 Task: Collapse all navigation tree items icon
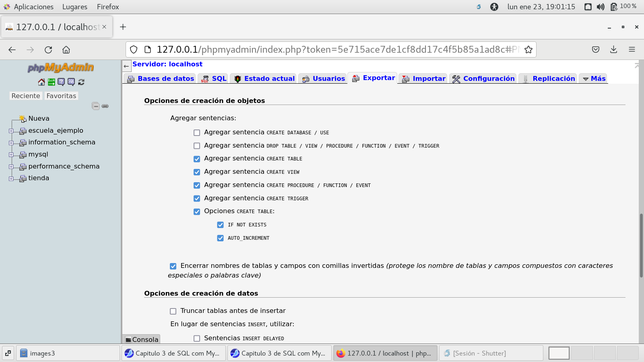tap(95, 106)
